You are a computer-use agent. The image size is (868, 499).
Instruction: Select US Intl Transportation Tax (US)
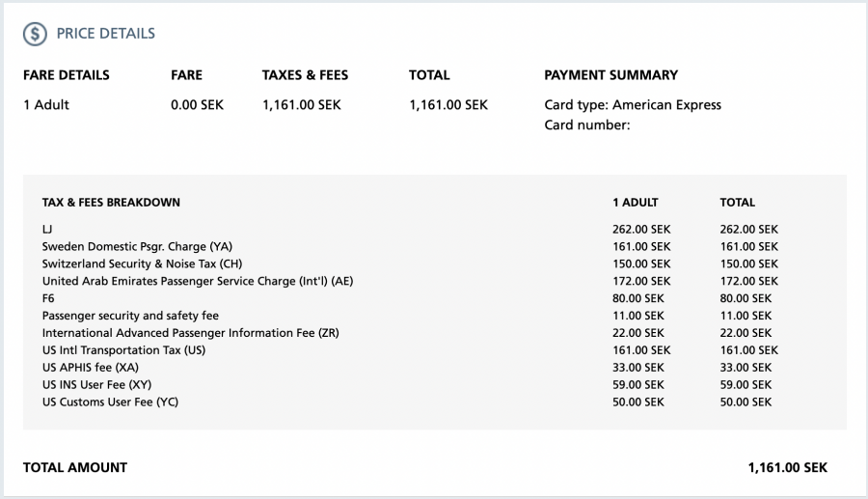click(x=123, y=350)
